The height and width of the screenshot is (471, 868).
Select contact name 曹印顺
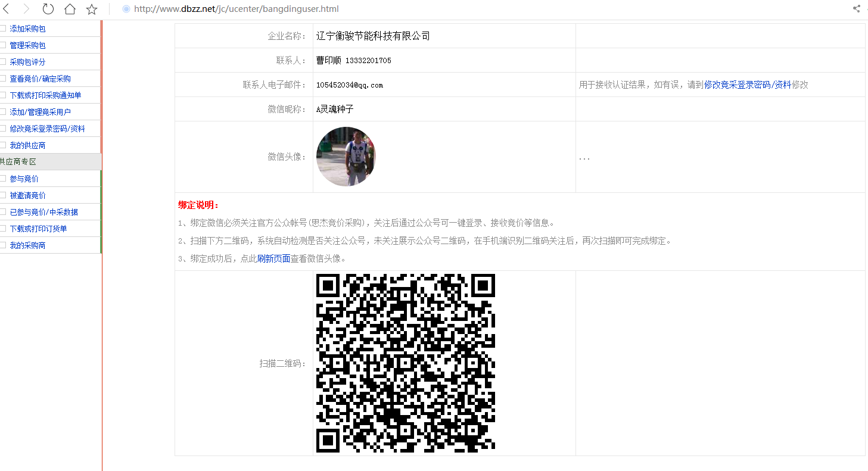(329, 60)
